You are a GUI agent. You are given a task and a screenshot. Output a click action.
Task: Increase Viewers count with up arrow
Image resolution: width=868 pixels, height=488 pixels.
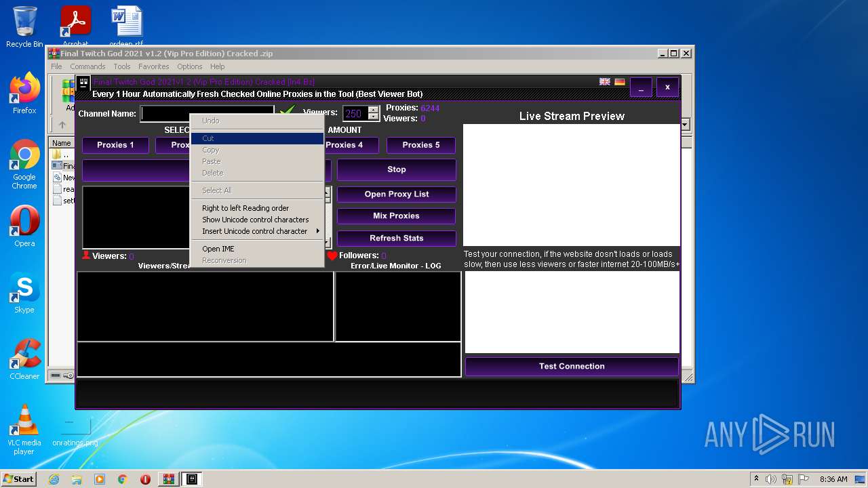pos(373,110)
